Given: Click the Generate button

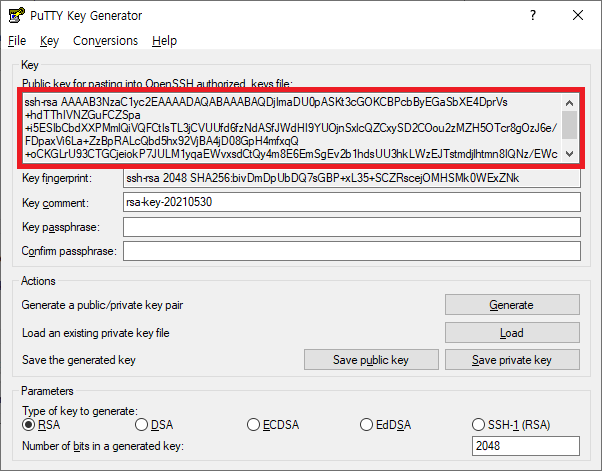Looking at the screenshot, I should click(x=512, y=305).
